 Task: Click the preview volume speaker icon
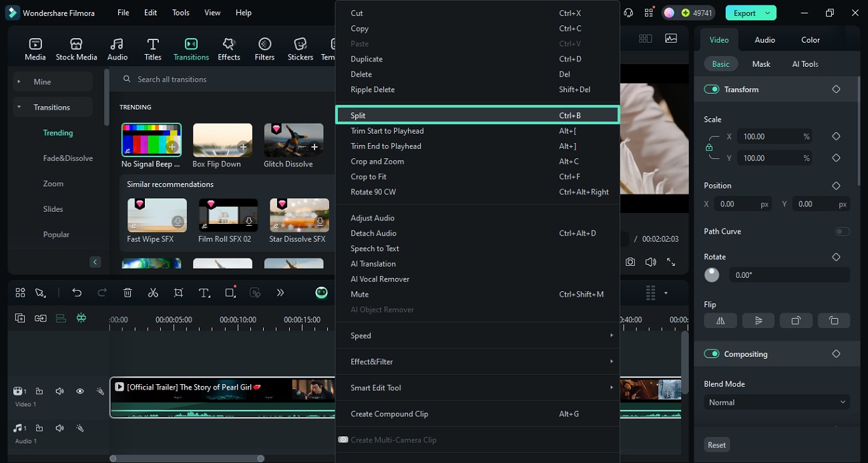tap(650, 262)
